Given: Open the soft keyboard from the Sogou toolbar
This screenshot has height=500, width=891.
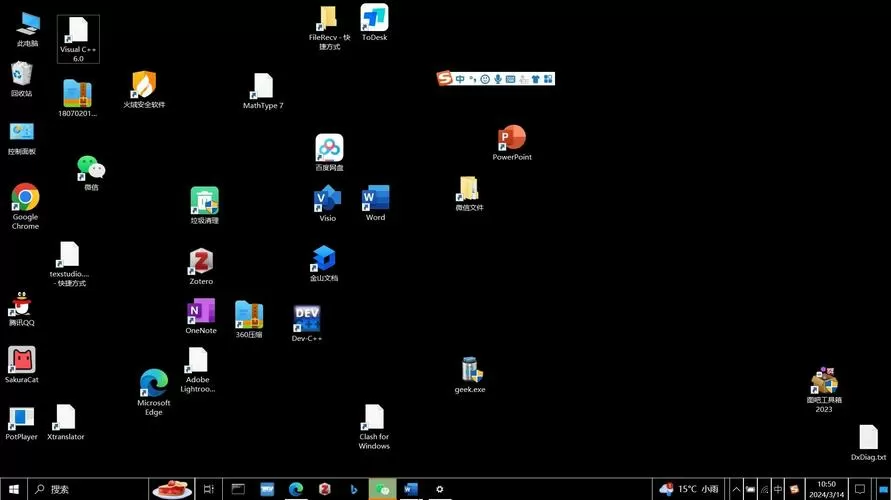Looking at the screenshot, I should click(510, 79).
